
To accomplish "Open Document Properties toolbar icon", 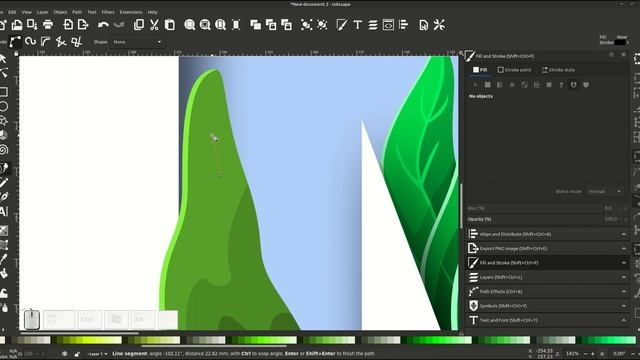I will click(424, 24).
